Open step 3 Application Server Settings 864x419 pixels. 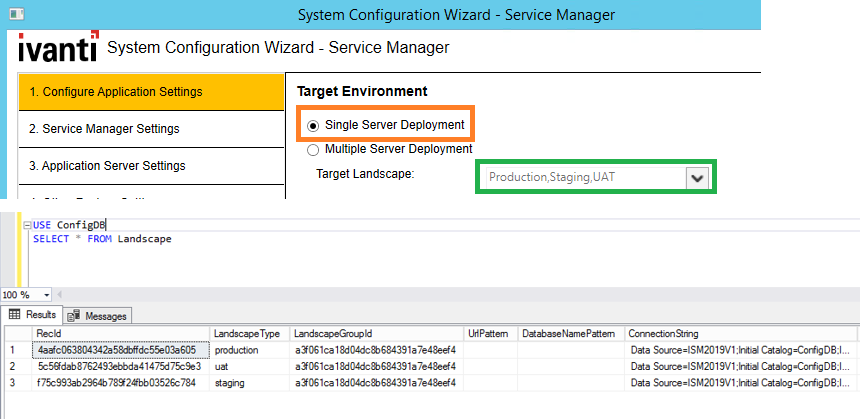click(150, 166)
